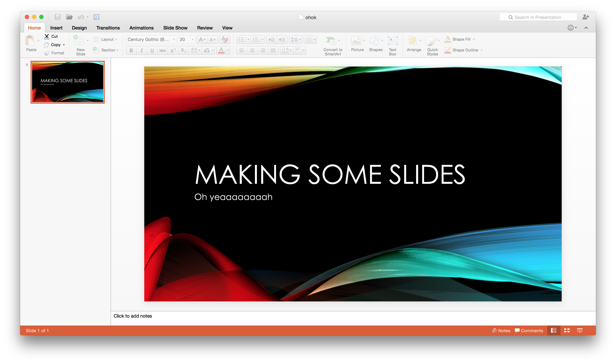Screen dimensions: 616x364
Task: Clear formatting with the eraser A icon
Action: click(225, 40)
